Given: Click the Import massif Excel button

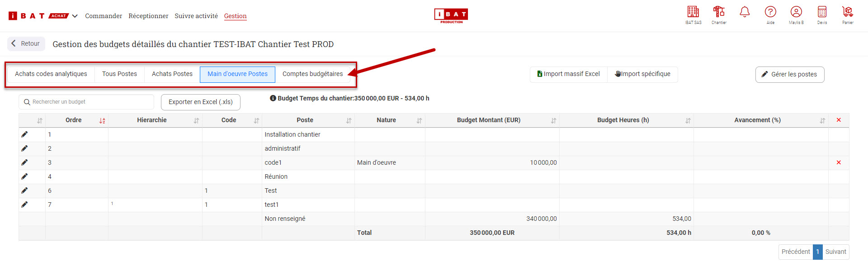Looking at the screenshot, I should pos(568,74).
